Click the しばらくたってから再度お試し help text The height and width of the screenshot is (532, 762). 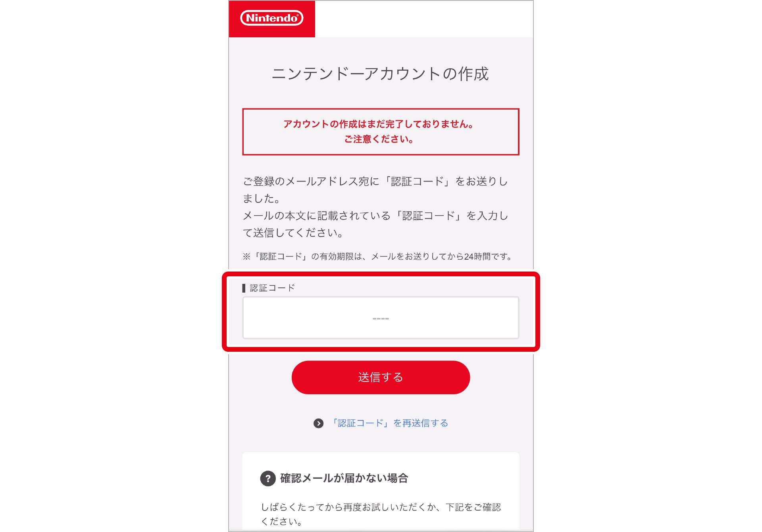pyautogui.click(x=381, y=514)
